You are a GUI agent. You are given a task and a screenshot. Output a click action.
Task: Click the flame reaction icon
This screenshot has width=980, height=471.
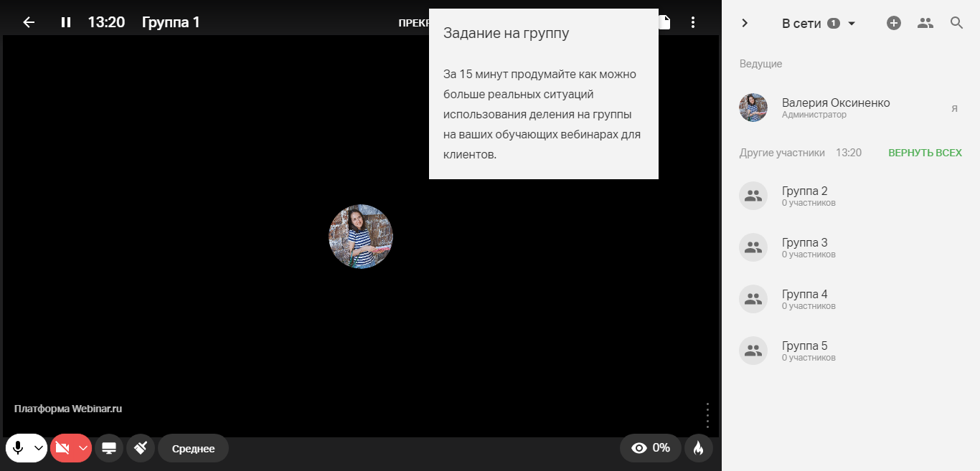click(698, 448)
